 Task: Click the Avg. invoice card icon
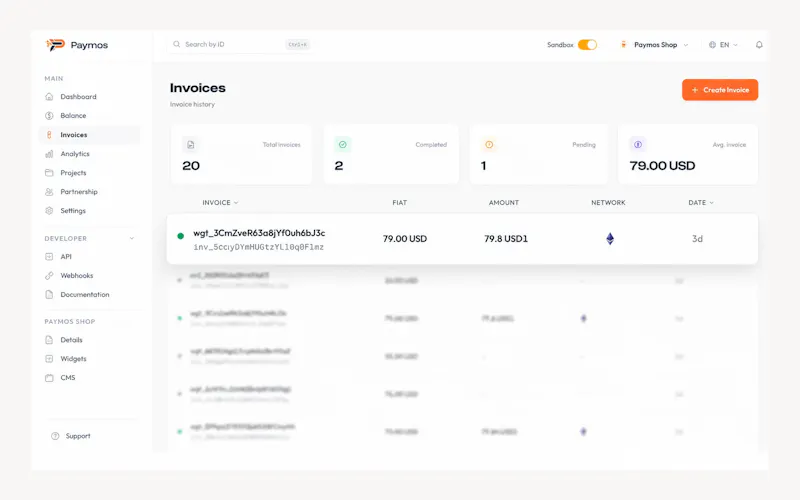point(638,145)
